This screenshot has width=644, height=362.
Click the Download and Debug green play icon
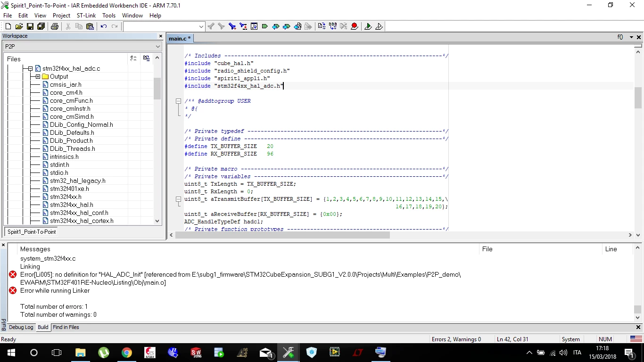[x=368, y=26]
